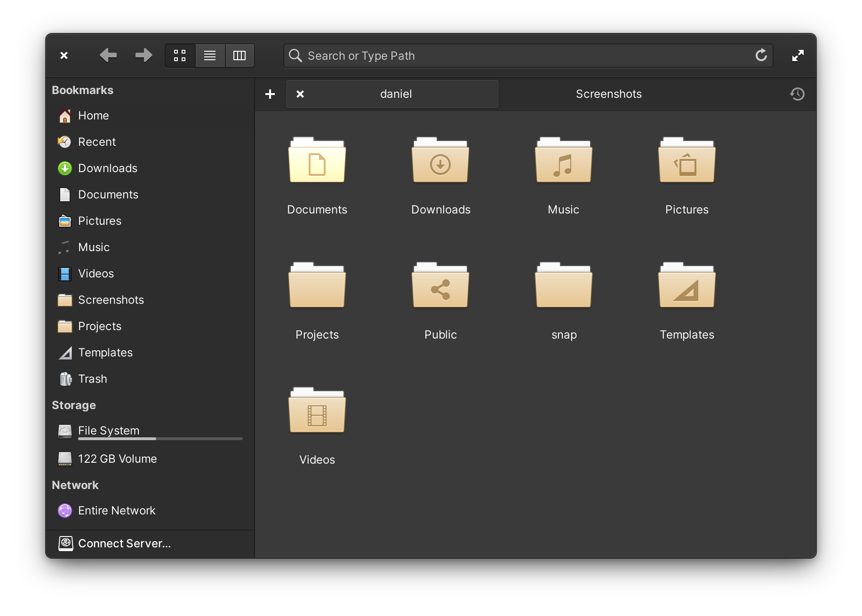Viewport: 862px width, 616px height.
Task: Collapse the Bookmarks section header
Action: click(82, 90)
